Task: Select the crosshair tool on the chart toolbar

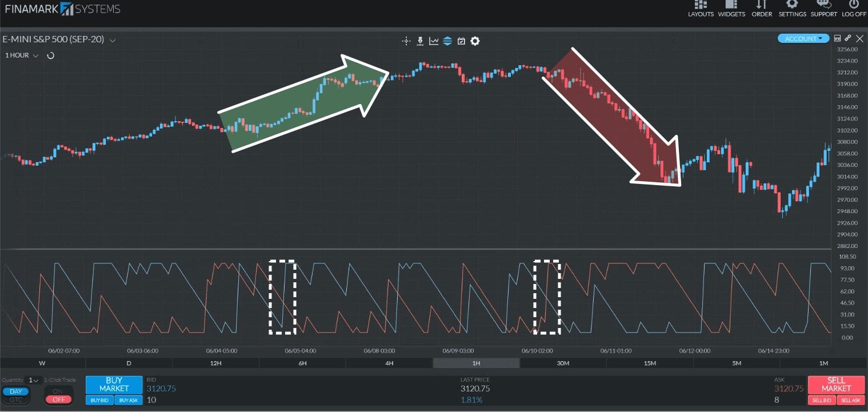Action: (406, 41)
